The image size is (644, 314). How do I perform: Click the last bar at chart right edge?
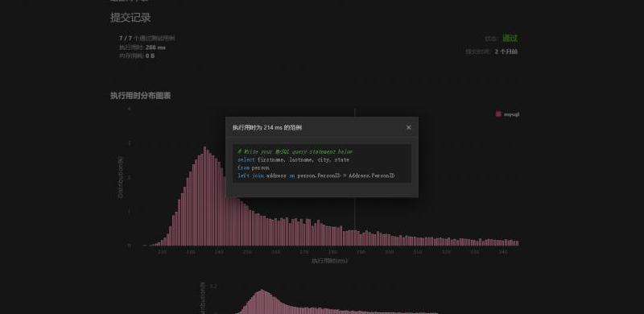pos(517,243)
